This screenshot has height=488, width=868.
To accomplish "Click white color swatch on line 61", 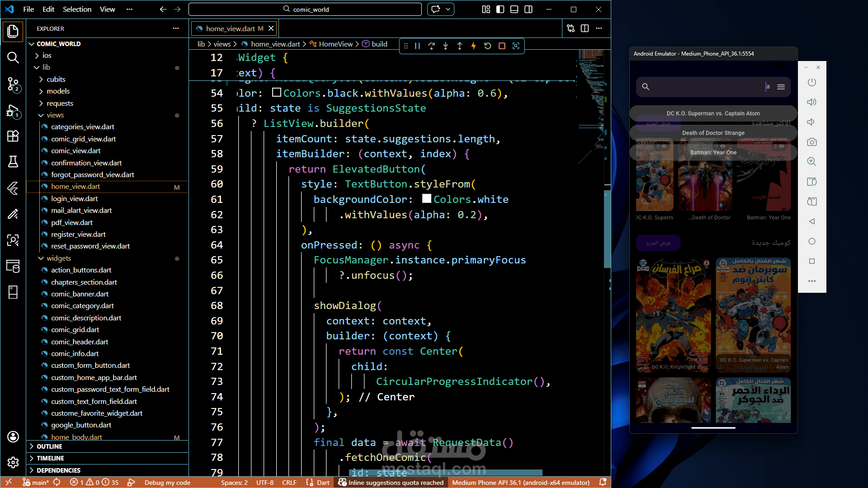I will (x=426, y=199).
